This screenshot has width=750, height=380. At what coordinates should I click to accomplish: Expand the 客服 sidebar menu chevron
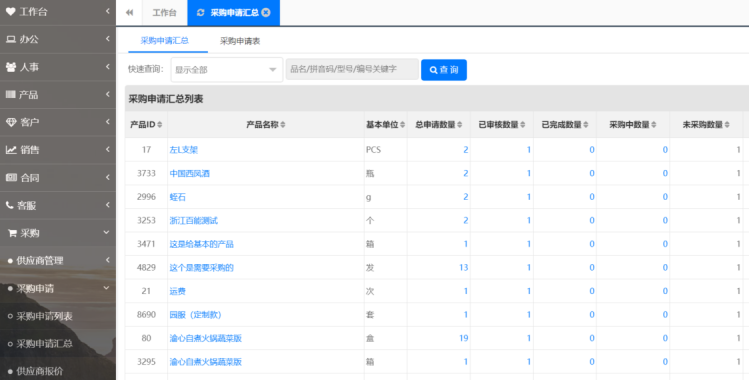point(108,205)
